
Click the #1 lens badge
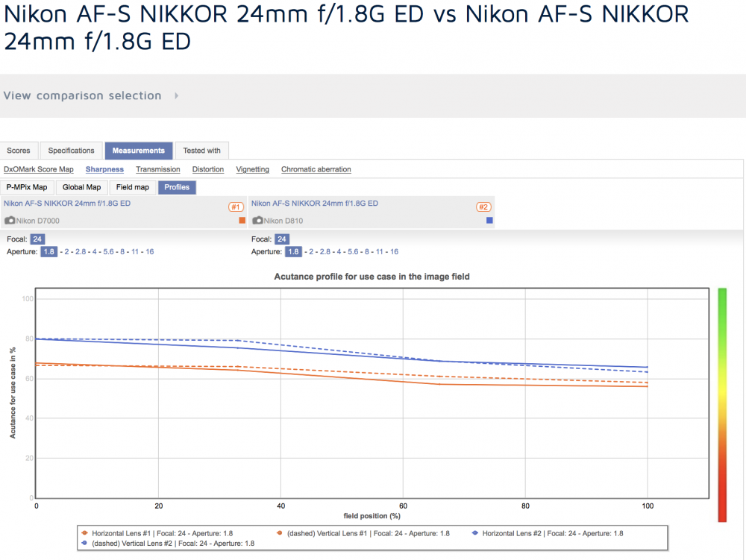[x=236, y=207]
